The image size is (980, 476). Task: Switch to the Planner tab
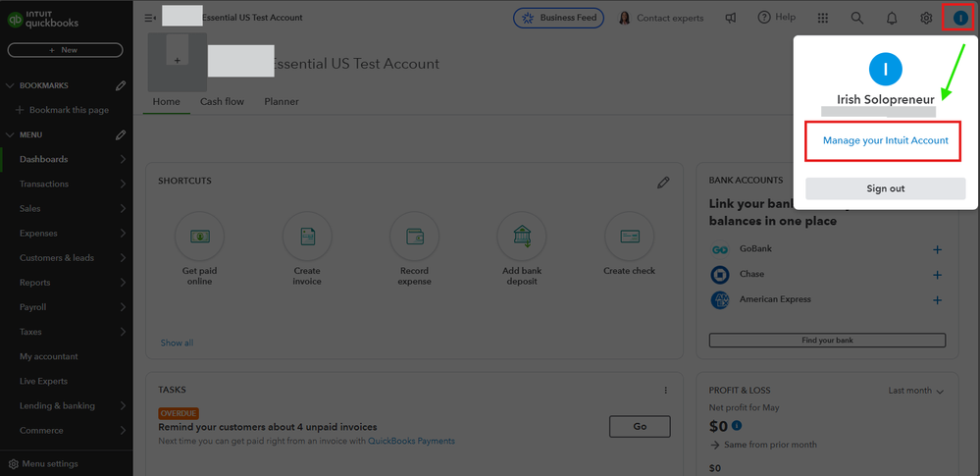[282, 102]
